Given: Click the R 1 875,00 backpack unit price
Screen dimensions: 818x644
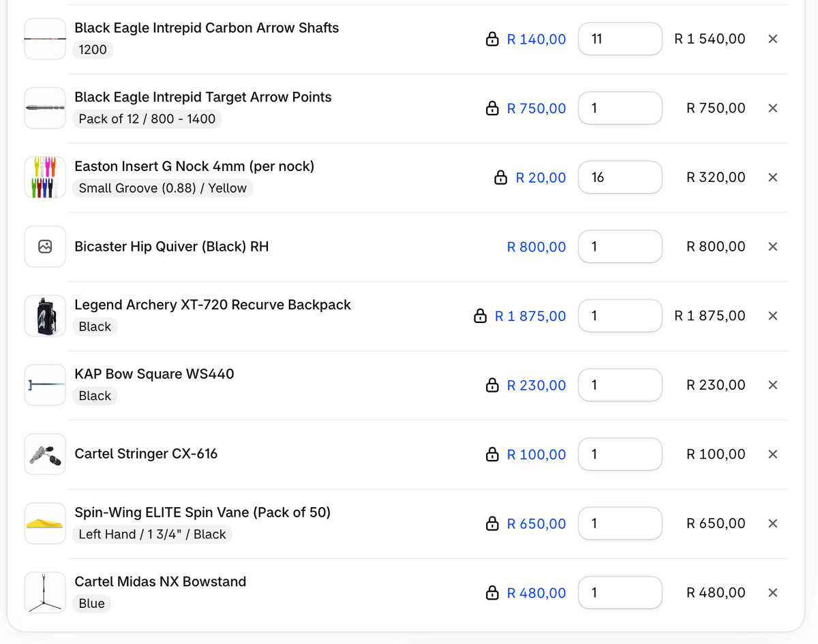Looking at the screenshot, I should click(x=530, y=316).
